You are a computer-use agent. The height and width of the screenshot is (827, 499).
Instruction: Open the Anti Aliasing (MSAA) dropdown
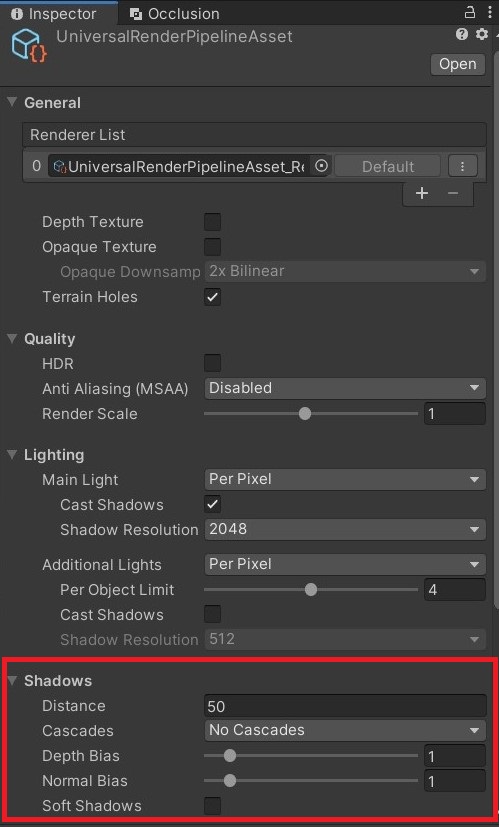point(345,388)
